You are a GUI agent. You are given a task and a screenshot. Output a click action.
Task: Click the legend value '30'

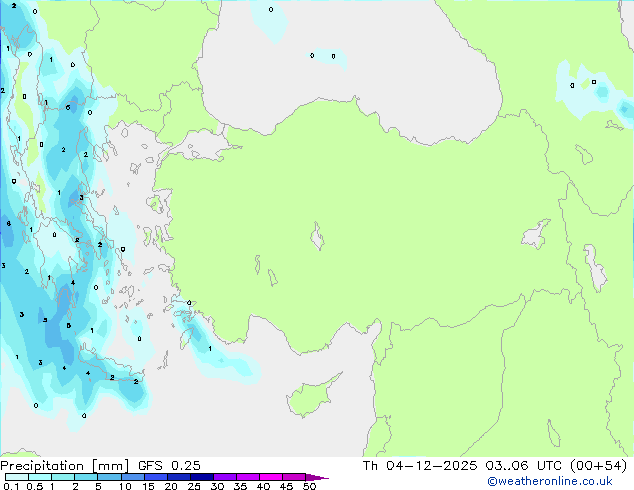point(218,486)
